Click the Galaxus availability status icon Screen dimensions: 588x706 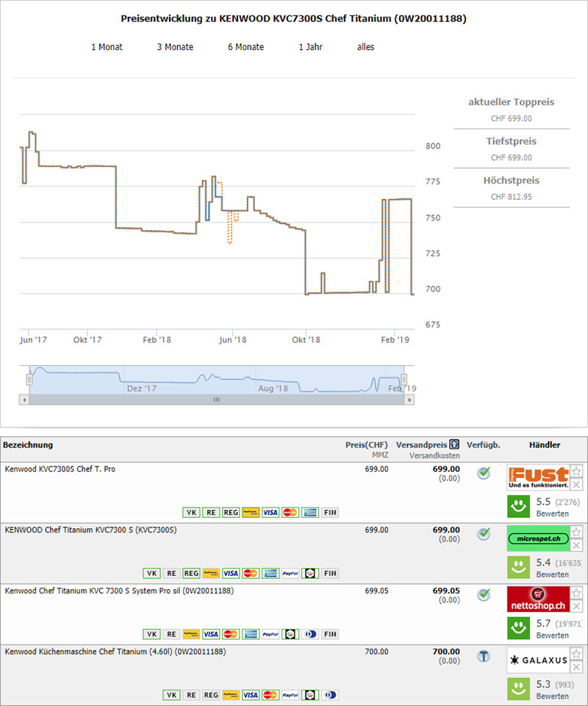[x=483, y=656]
